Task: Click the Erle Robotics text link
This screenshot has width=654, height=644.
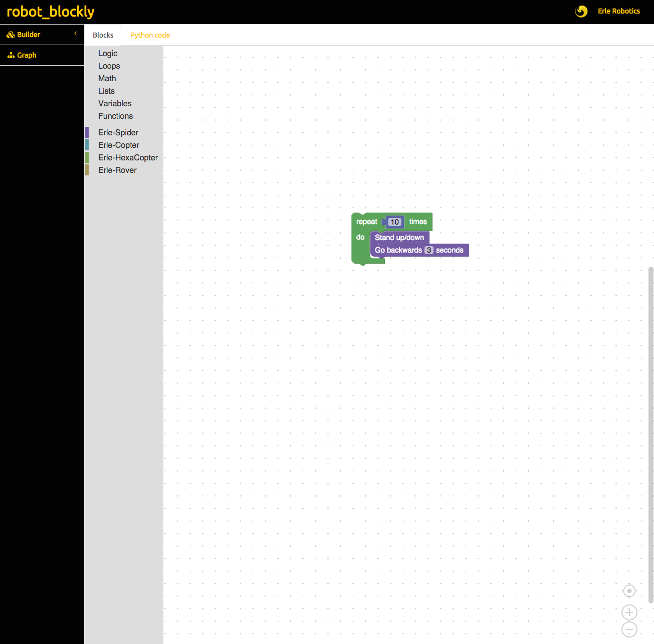Action: pyautogui.click(x=619, y=11)
